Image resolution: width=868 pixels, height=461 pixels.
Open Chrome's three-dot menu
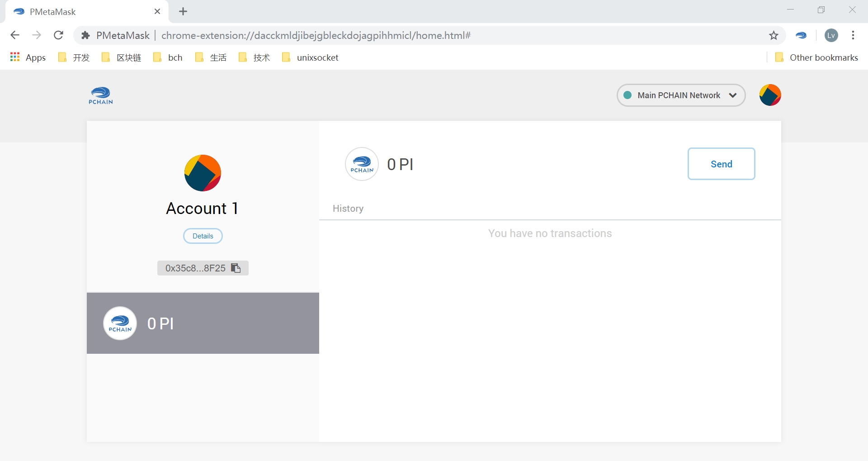853,35
